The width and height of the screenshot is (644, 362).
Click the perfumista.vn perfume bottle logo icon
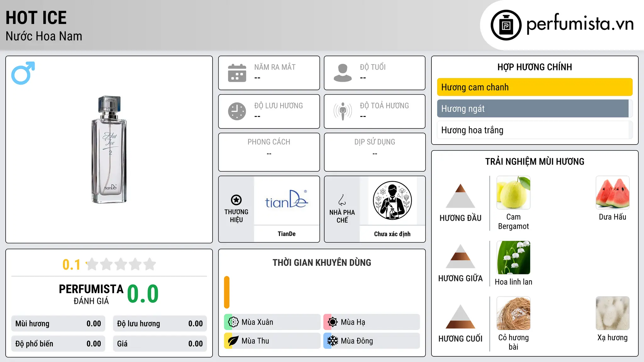pos(506,25)
